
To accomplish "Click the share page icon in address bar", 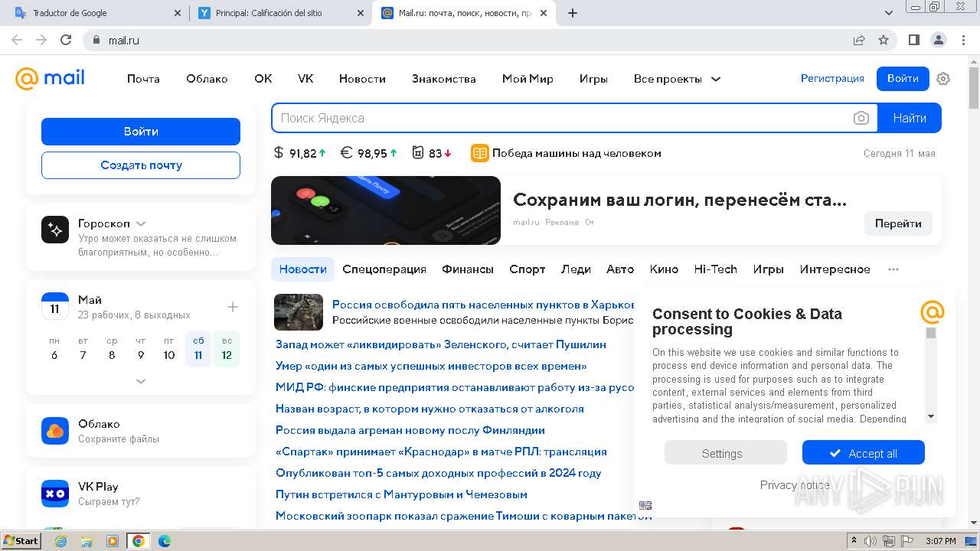I will pyautogui.click(x=859, y=40).
